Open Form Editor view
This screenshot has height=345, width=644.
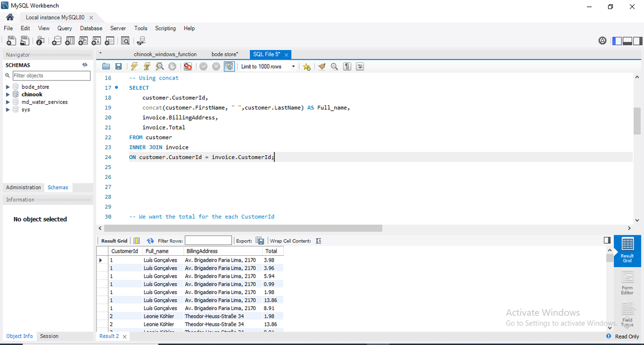point(627,283)
